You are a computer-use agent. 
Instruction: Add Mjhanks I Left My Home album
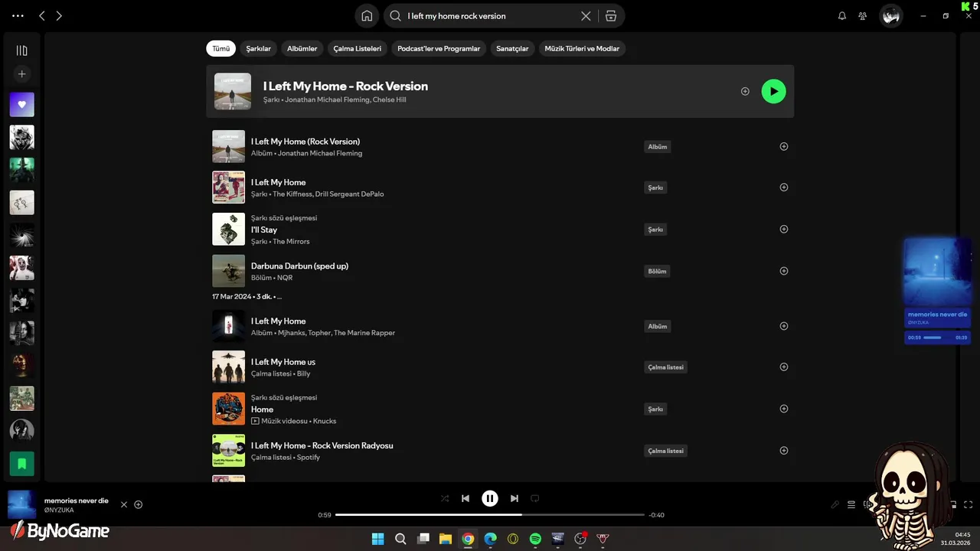[x=783, y=325]
